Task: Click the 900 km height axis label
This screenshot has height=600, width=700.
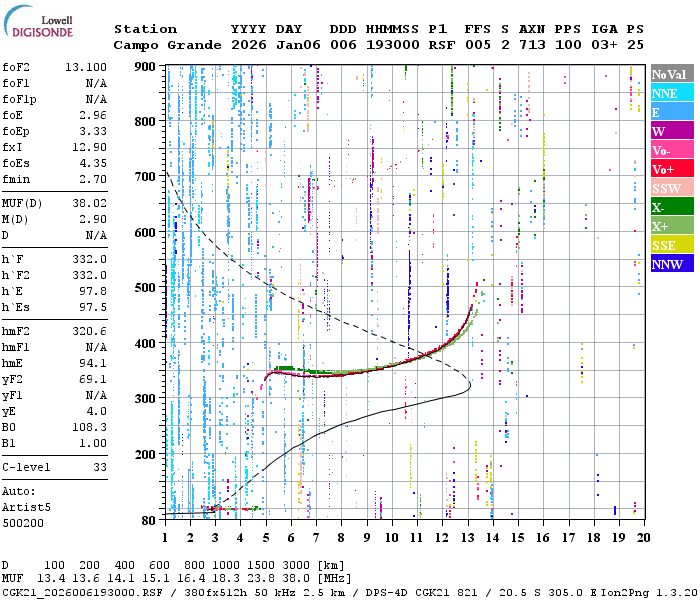Action: tap(146, 67)
